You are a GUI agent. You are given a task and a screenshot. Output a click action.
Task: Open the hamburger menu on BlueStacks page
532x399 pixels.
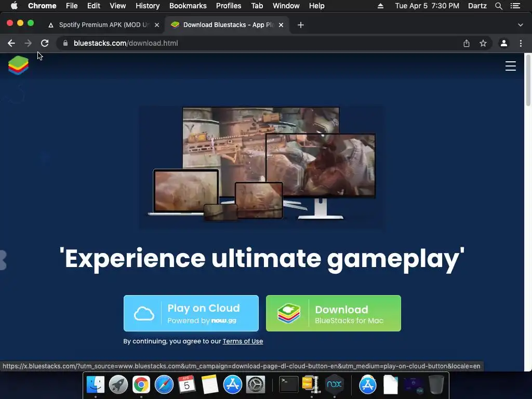click(510, 66)
